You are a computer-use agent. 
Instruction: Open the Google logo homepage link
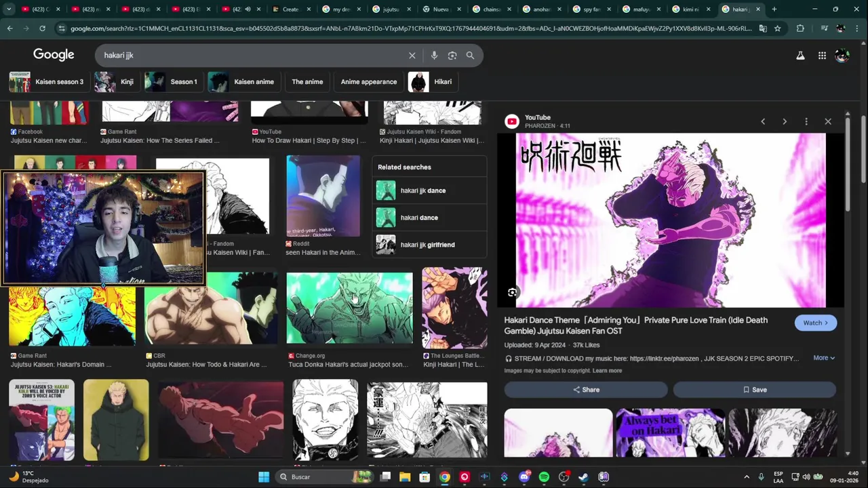point(54,55)
